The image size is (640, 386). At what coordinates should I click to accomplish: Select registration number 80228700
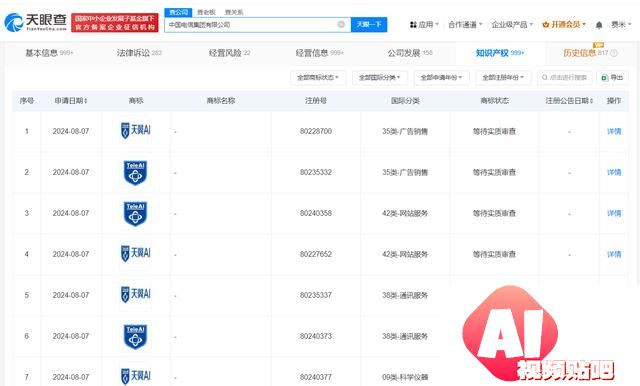pyautogui.click(x=316, y=131)
